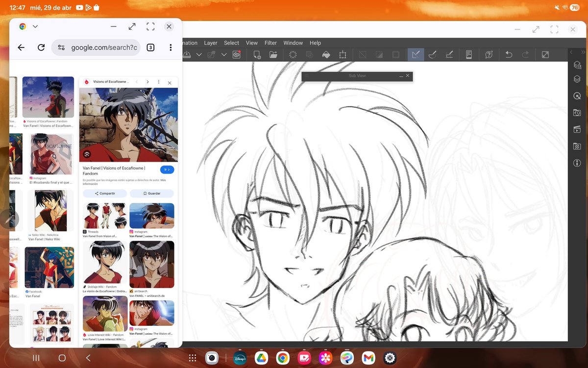Image resolution: width=588 pixels, height=368 pixels.
Task: Click the selection border icon
Action: coord(395,55)
